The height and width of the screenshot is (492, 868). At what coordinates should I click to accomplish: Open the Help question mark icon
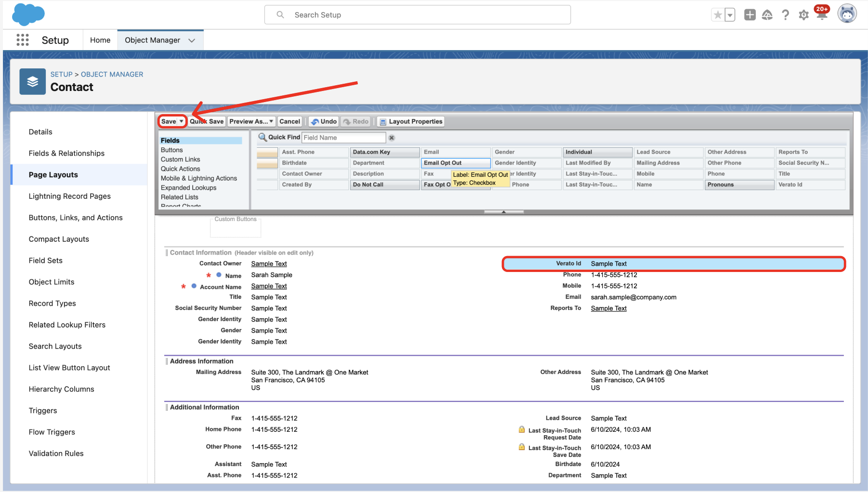coord(786,15)
